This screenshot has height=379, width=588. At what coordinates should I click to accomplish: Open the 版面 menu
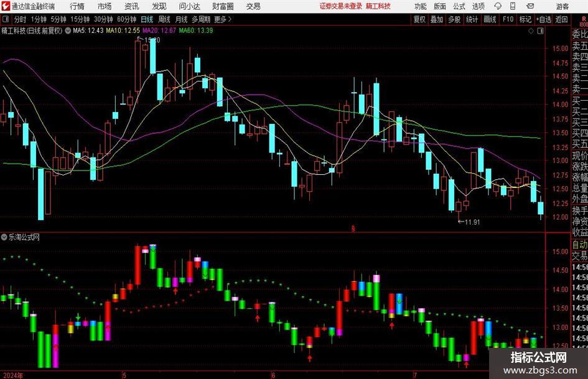click(440, 6)
